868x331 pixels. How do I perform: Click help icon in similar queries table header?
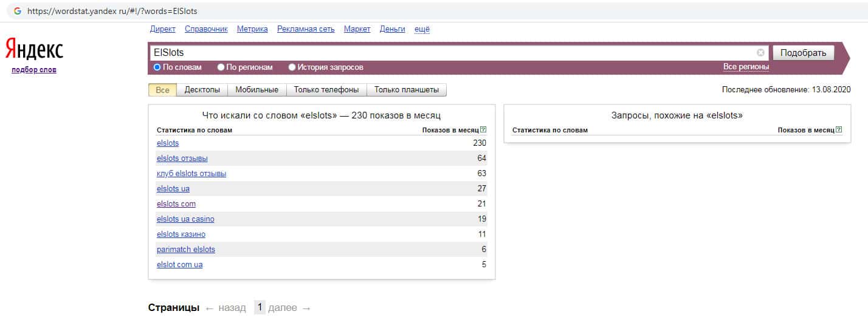(x=839, y=130)
